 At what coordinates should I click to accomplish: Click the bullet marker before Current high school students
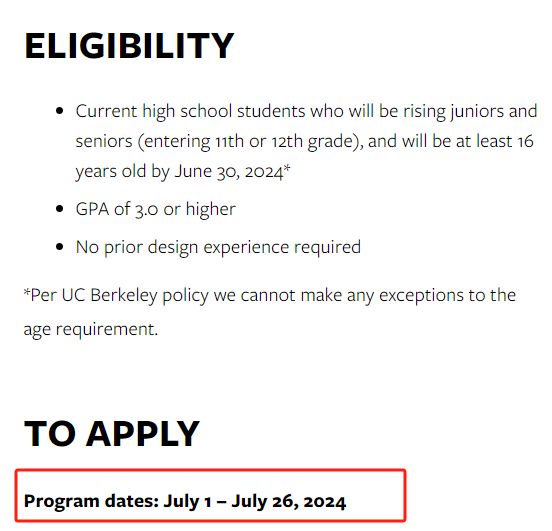click(60, 111)
